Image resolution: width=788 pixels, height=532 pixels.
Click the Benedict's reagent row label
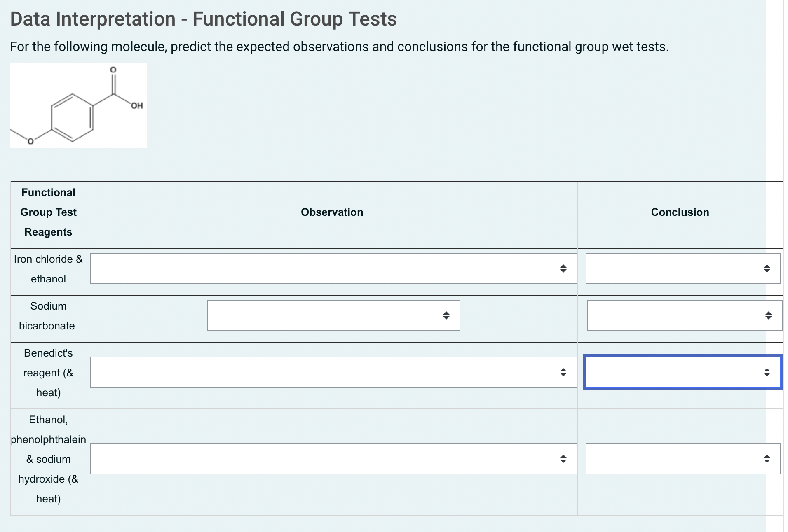tap(48, 372)
